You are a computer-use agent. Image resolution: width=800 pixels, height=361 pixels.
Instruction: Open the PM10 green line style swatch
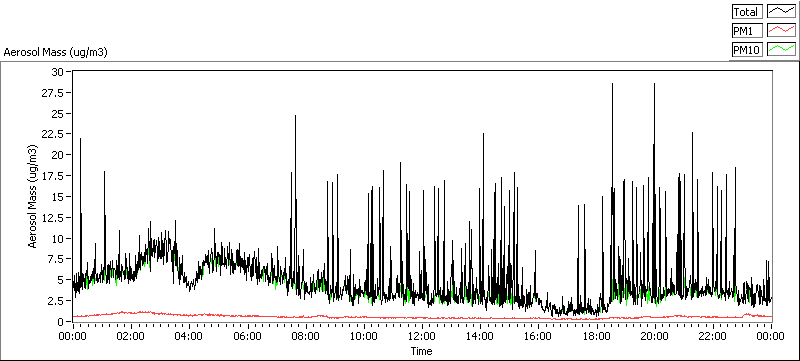click(x=782, y=50)
